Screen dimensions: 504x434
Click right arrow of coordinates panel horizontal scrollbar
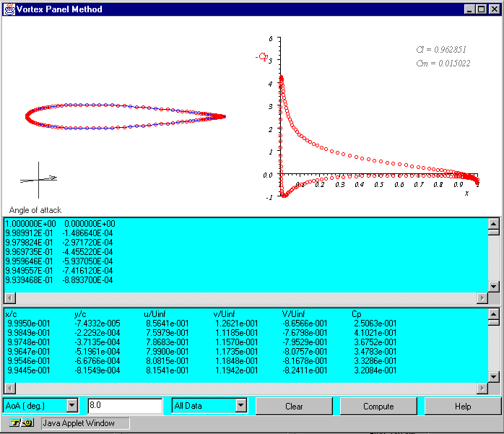click(x=482, y=298)
